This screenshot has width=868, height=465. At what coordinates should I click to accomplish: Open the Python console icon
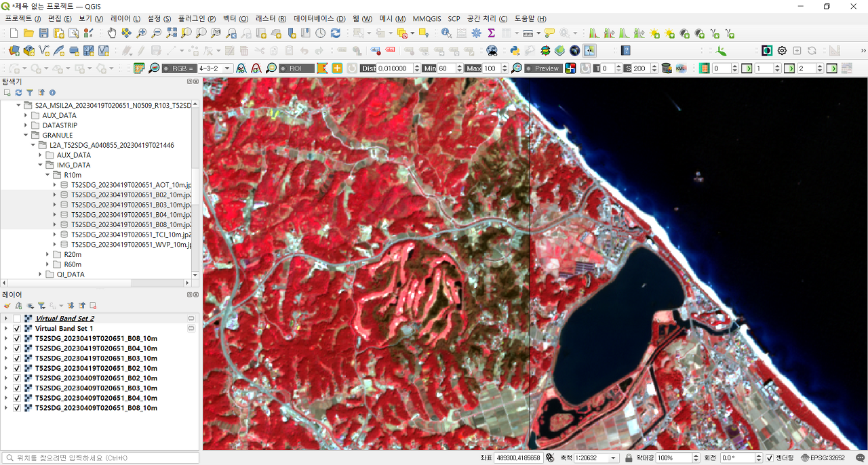click(x=514, y=50)
